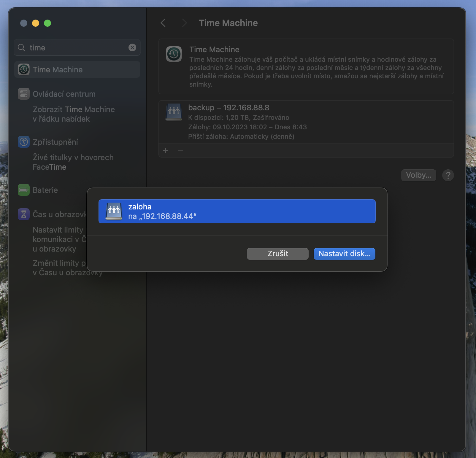Open Živé titulky v hovorech FaceTime result
This screenshot has height=458, width=476.
[73, 162]
